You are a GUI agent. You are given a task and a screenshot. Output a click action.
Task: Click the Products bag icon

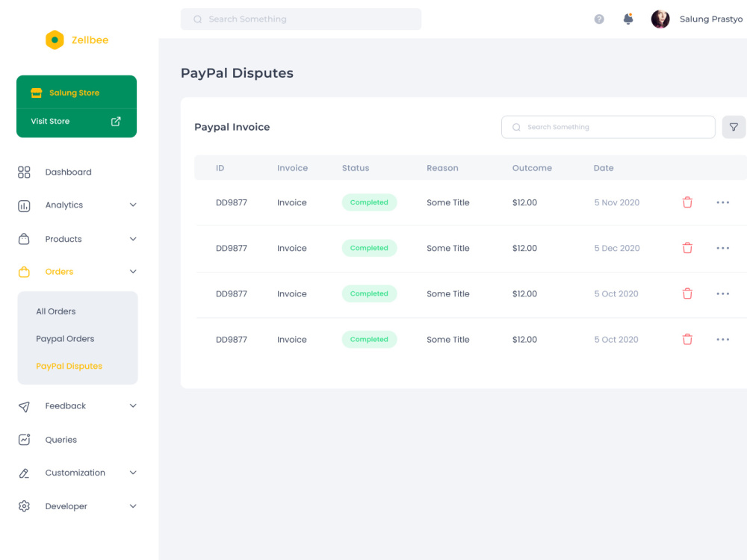(x=24, y=239)
